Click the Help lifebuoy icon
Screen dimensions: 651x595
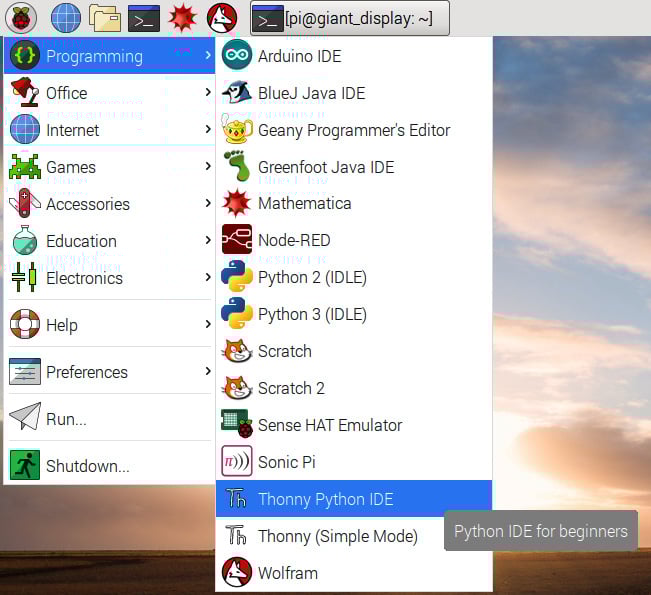25,324
